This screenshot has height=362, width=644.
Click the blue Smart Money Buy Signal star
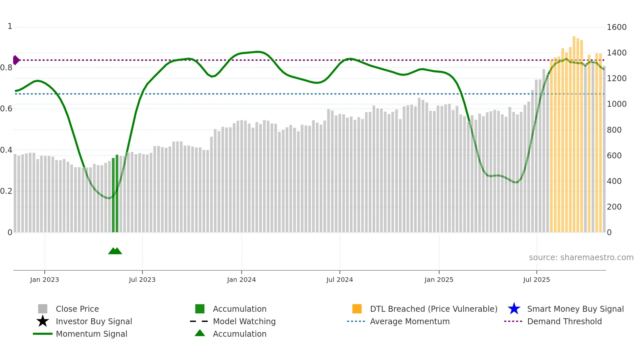pos(514,309)
